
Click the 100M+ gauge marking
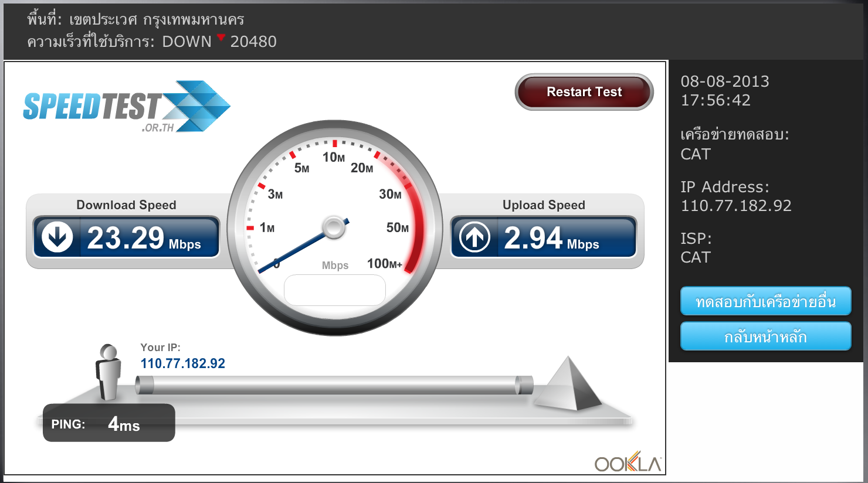point(384,264)
